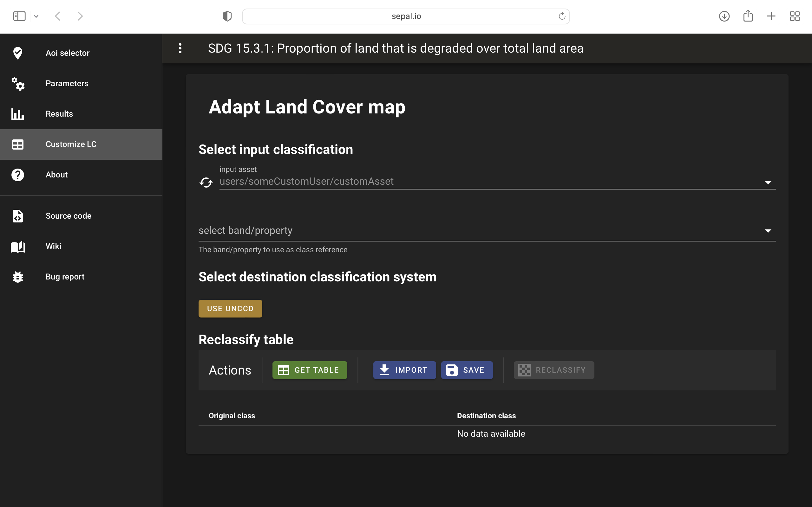Expand the input asset dropdown arrow
The width and height of the screenshot is (812, 507).
click(x=768, y=183)
